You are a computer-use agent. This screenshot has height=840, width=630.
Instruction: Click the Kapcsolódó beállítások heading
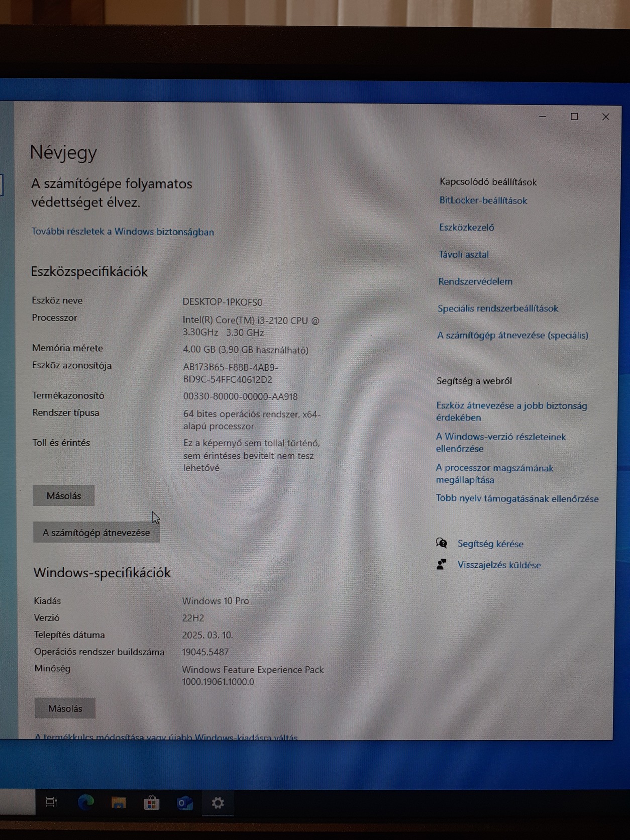(x=488, y=182)
